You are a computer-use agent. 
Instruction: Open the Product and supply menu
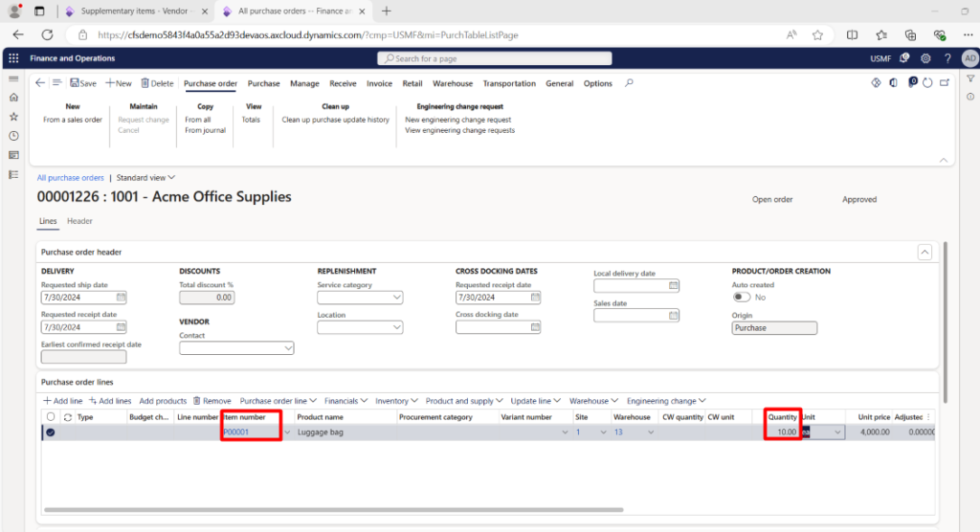(464, 401)
